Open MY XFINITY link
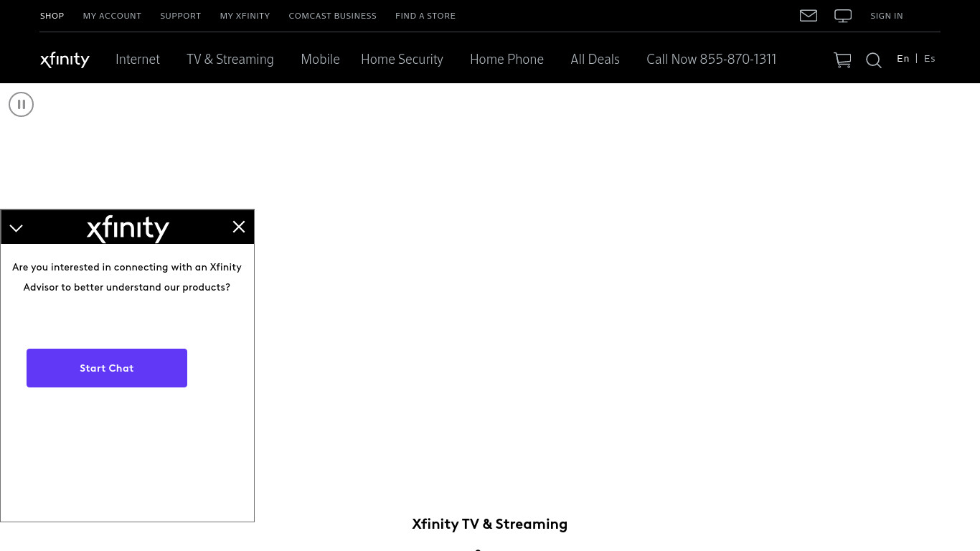 [245, 16]
